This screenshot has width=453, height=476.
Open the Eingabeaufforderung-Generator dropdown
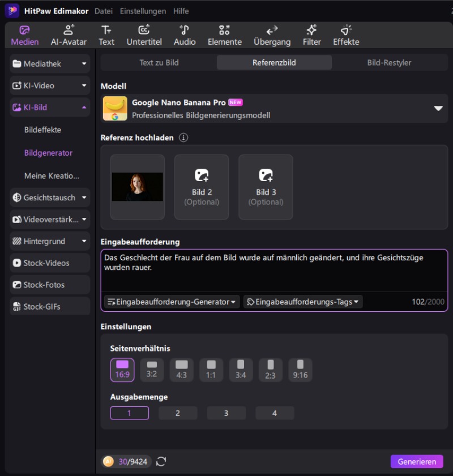[x=172, y=302]
